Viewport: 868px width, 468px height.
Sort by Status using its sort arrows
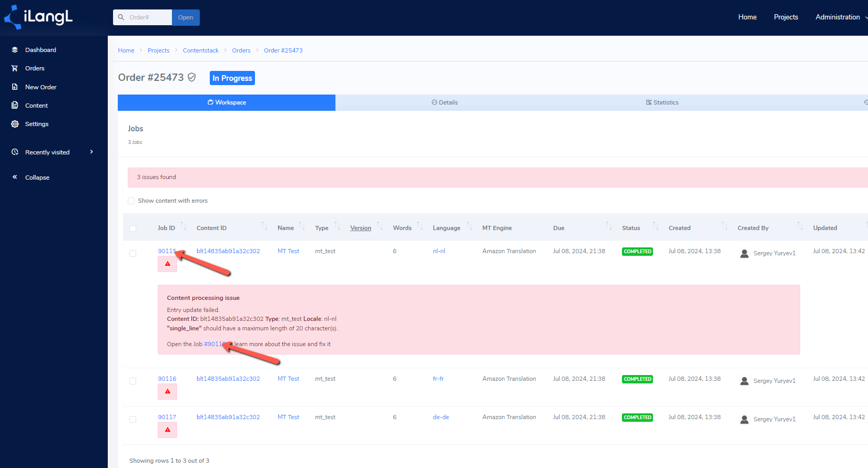[x=656, y=226]
